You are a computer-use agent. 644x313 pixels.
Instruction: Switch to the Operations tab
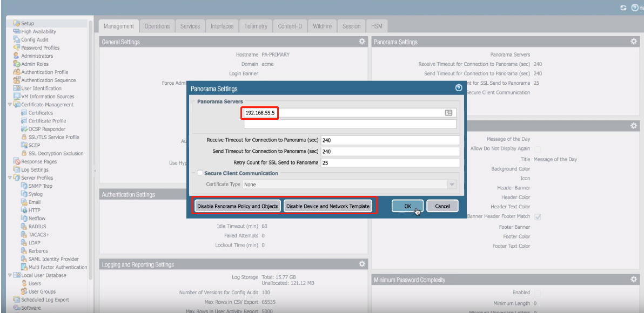pos(157,26)
